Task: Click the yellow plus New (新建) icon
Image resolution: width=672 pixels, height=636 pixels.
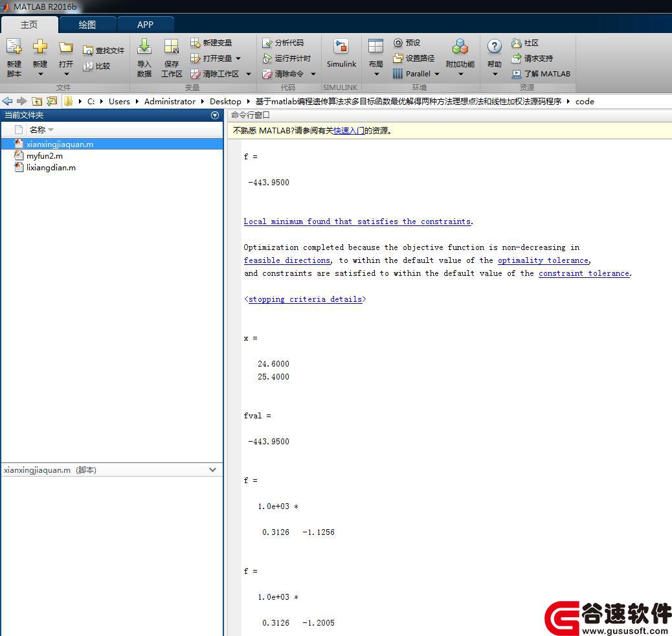Action: [40, 47]
